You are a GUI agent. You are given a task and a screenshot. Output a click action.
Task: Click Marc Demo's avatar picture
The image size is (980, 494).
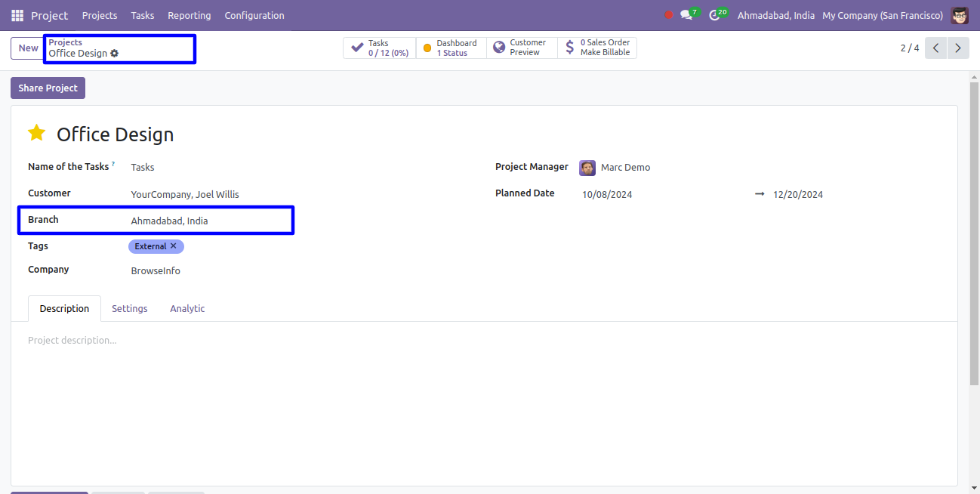[587, 168]
